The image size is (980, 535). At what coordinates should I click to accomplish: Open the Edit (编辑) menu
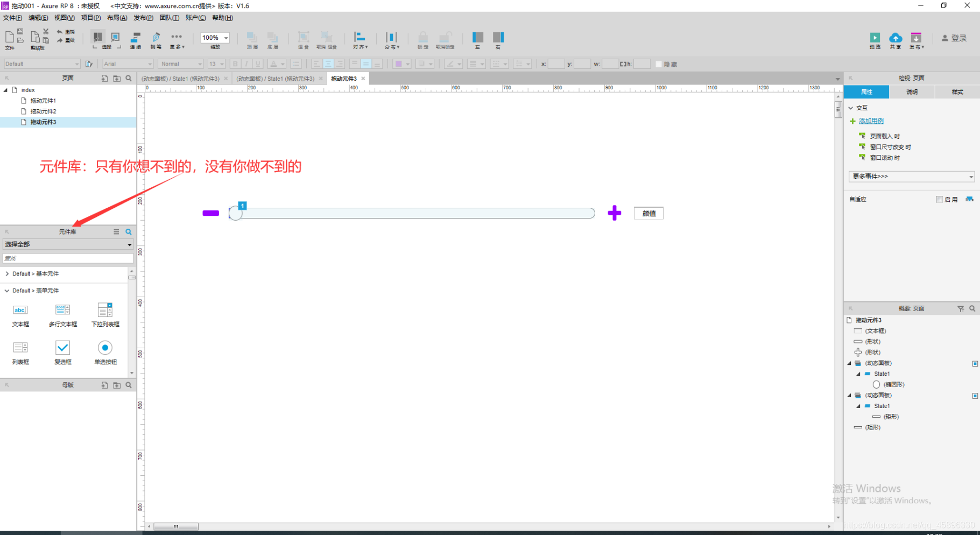(x=38, y=18)
